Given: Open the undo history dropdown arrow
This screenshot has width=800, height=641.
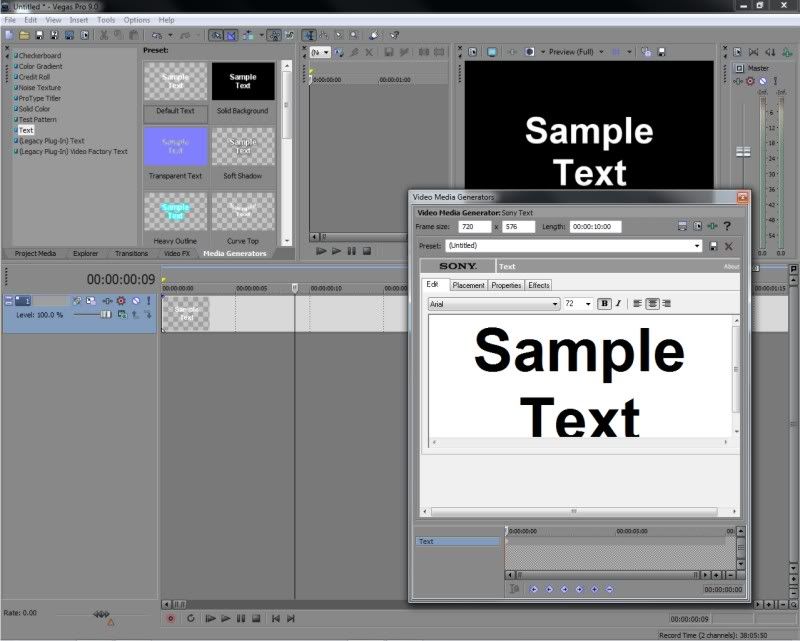Looking at the screenshot, I should [170, 35].
